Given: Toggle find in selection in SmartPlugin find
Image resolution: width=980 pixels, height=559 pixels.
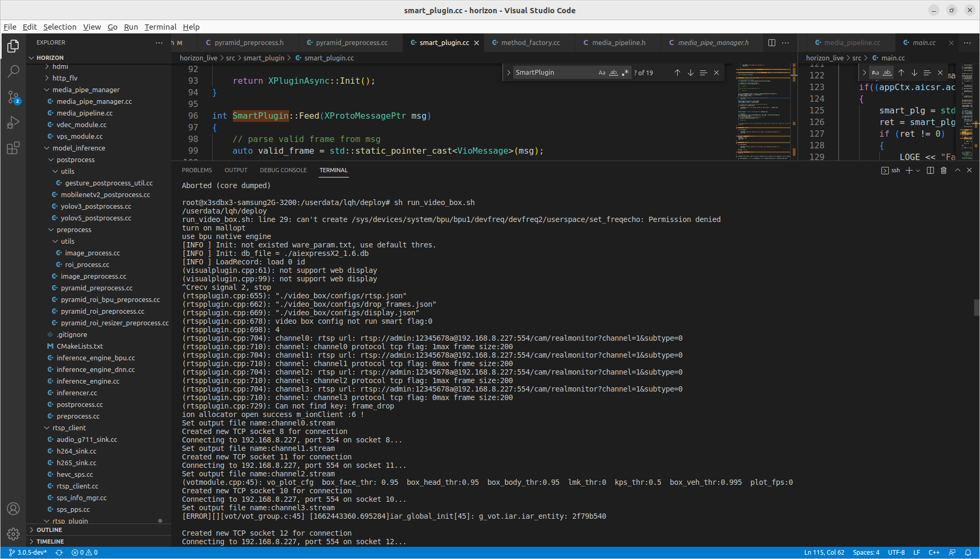Looking at the screenshot, I should click(703, 73).
